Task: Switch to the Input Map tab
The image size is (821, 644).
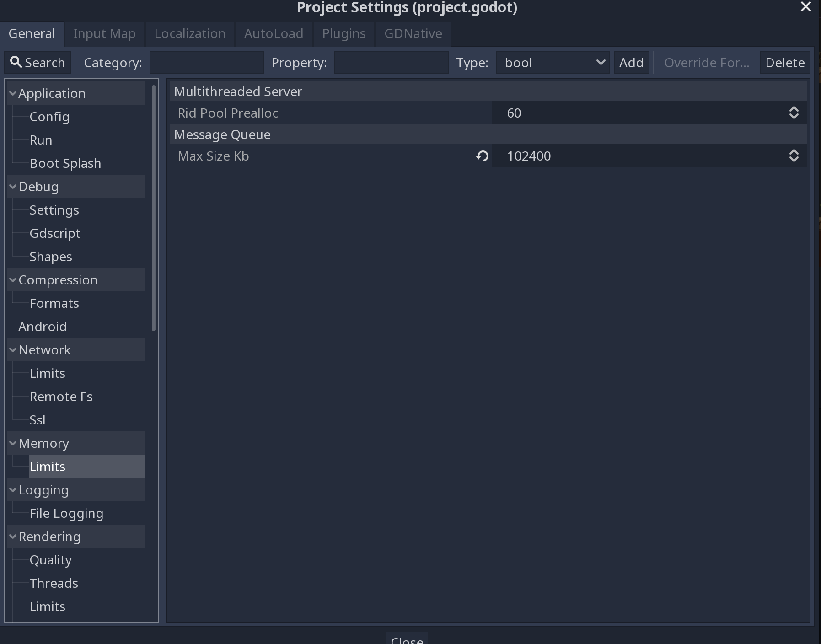Action: click(x=104, y=33)
